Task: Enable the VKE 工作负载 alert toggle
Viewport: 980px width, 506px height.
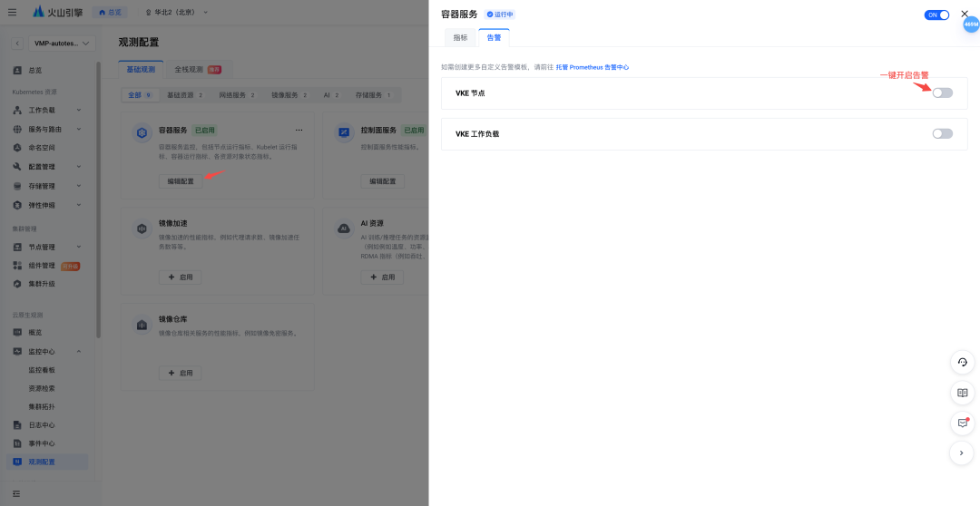Action: (943, 133)
